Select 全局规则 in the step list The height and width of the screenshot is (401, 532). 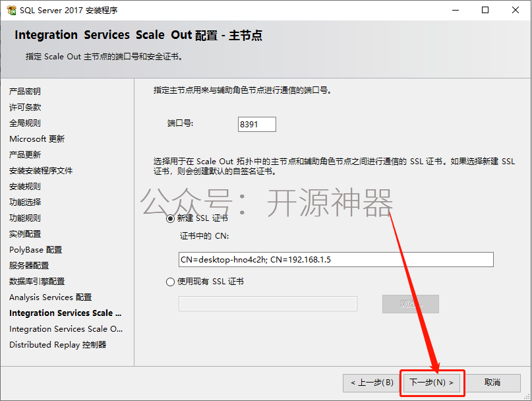(x=25, y=123)
